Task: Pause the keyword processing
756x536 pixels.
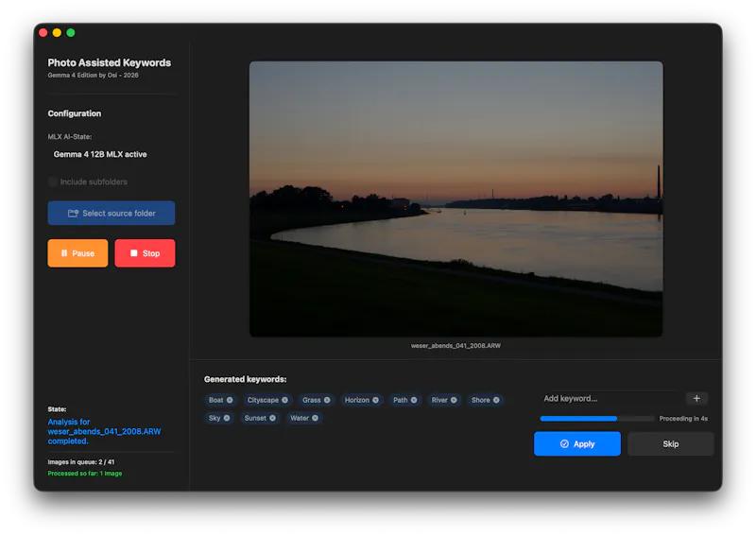Action: (77, 253)
